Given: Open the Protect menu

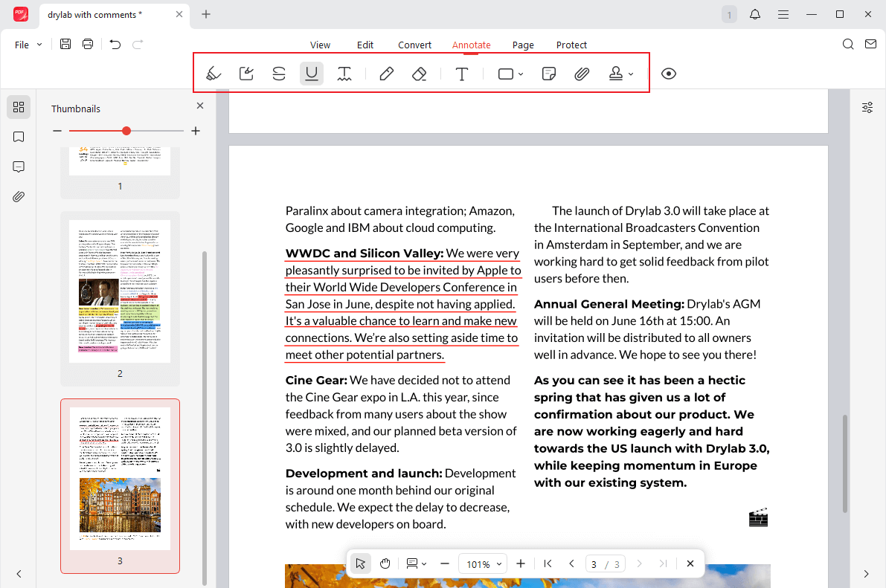Looking at the screenshot, I should tap(571, 45).
